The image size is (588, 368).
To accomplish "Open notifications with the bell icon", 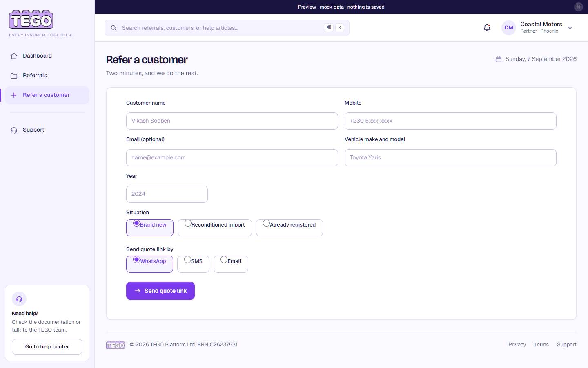I will (487, 28).
